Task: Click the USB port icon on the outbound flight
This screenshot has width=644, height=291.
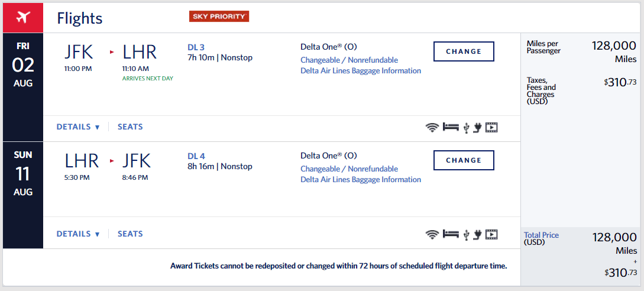Action: click(x=466, y=127)
